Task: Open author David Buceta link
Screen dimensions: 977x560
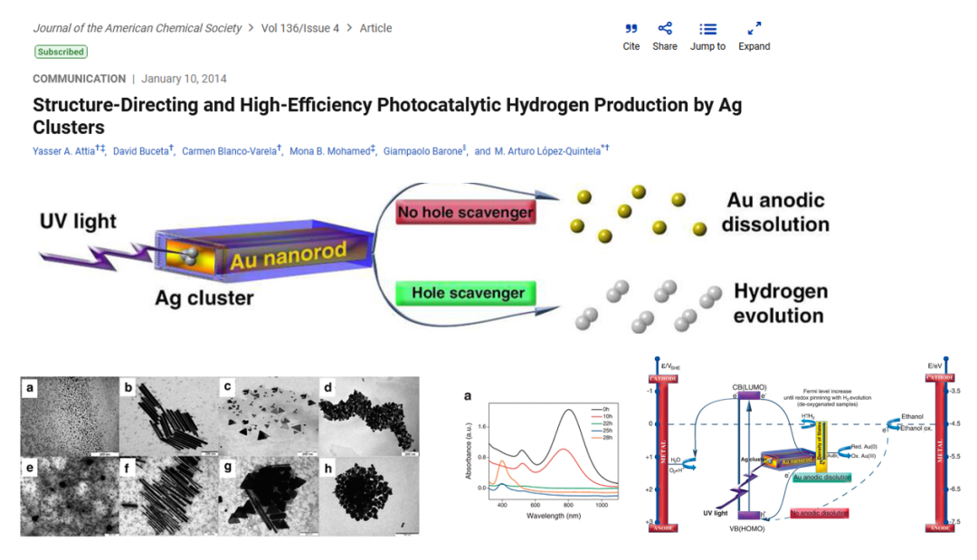Action: pyautogui.click(x=140, y=150)
